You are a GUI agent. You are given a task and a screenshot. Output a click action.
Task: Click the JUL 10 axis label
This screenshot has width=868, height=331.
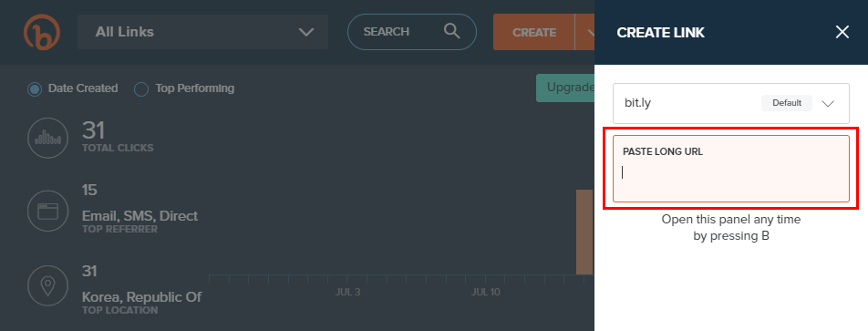point(486,292)
